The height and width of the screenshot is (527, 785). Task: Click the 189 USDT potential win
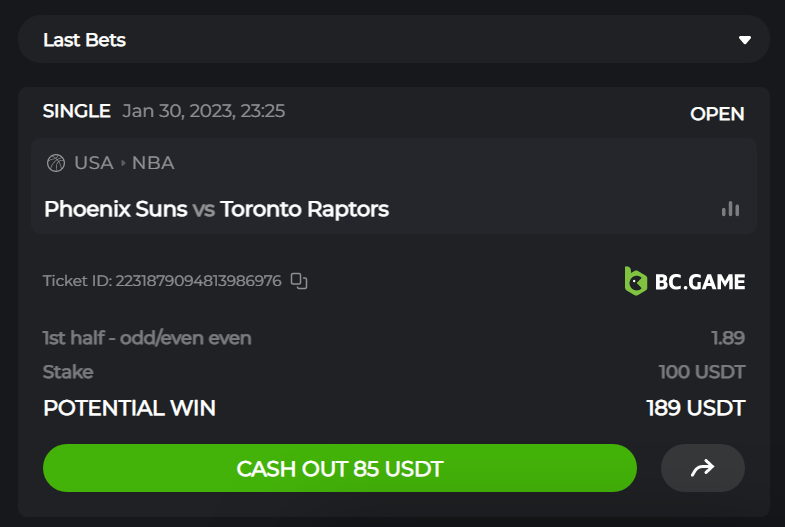[695, 408]
